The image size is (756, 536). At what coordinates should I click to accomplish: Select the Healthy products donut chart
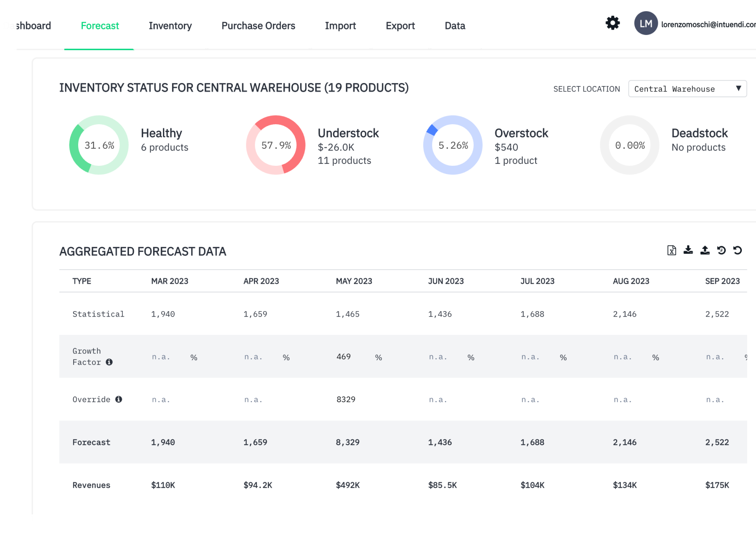click(98, 145)
